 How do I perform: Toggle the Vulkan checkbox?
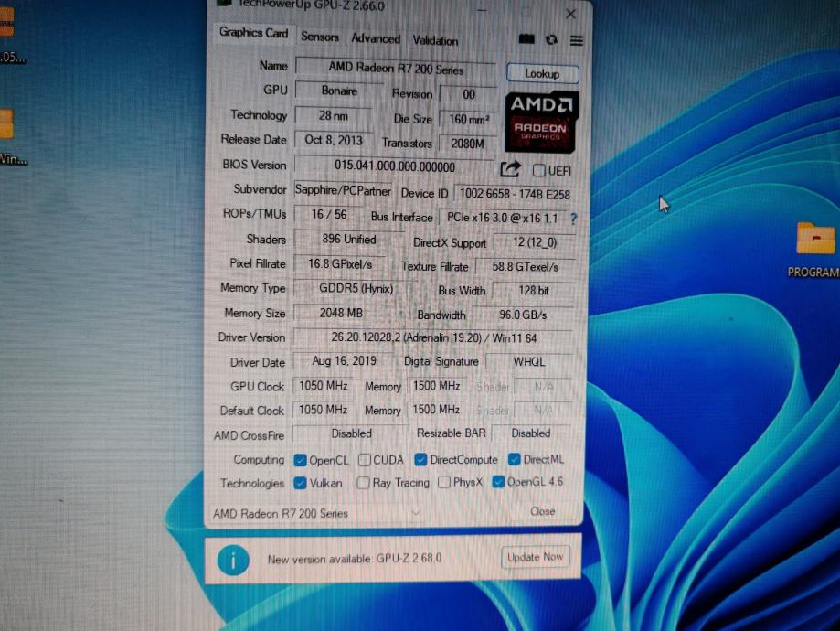300,483
